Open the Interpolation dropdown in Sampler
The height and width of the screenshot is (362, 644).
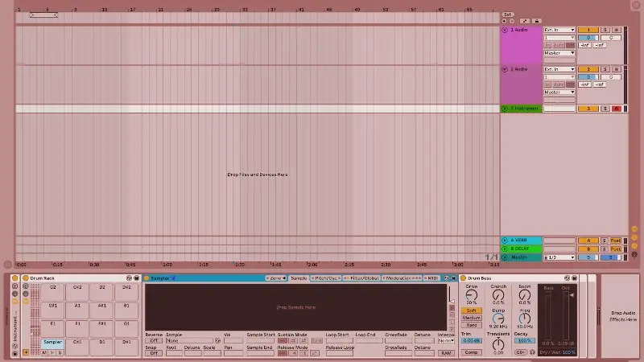pos(446,340)
